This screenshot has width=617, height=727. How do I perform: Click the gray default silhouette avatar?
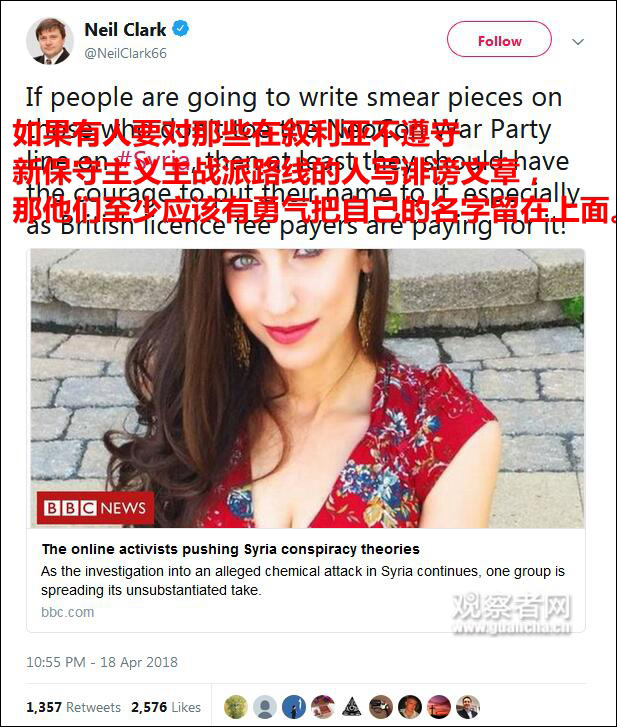click(265, 707)
